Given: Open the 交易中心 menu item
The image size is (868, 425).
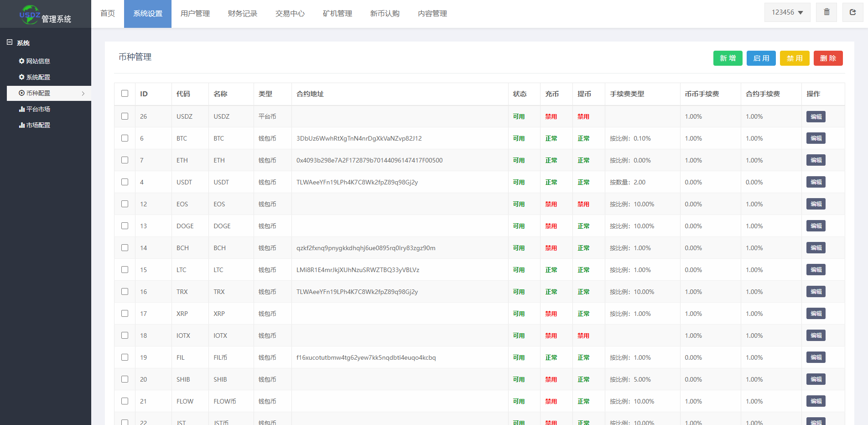Looking at the screenshot, I should (x=290, y=14).
